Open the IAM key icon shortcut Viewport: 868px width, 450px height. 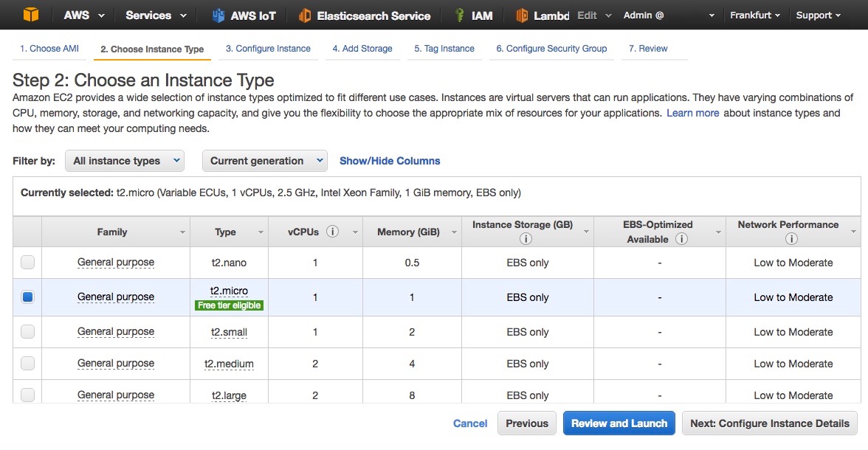click(460, 15)
